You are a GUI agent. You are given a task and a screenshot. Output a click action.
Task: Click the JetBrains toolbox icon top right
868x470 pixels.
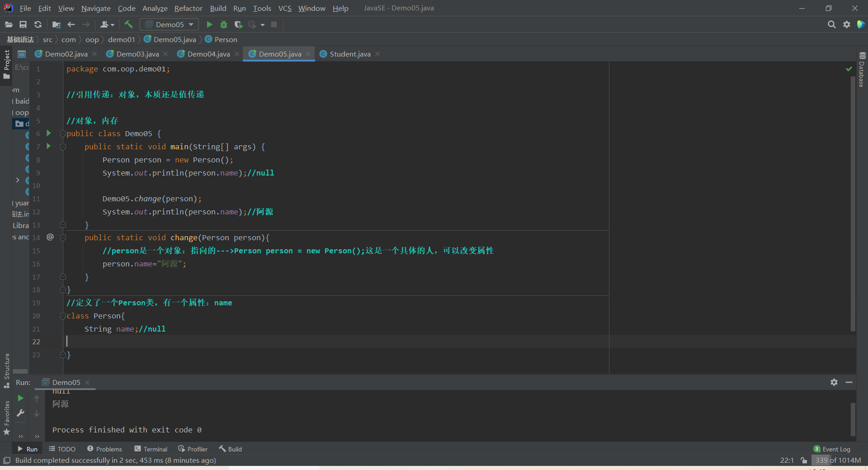[861, 24]
